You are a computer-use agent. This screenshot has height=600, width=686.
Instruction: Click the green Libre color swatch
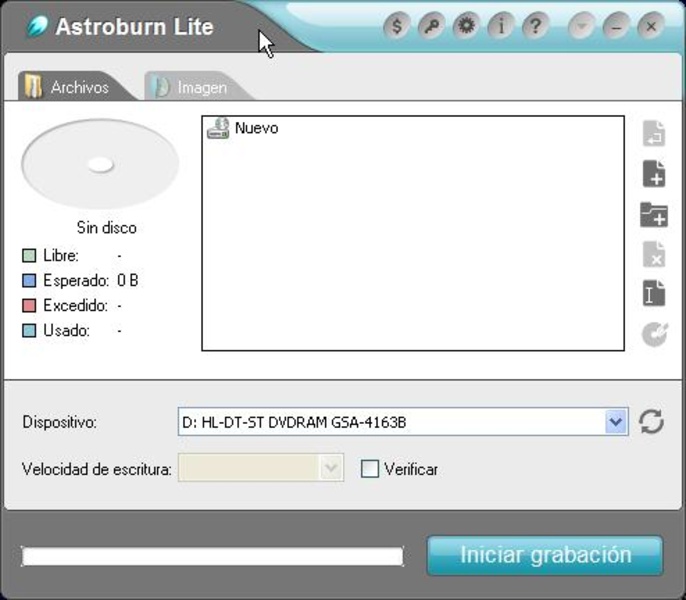point(29,256)
